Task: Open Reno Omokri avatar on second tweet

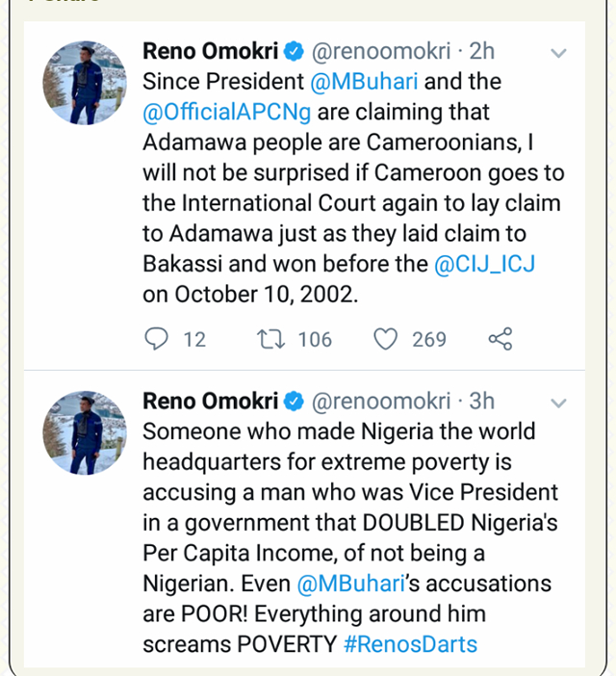Action: 85,432
